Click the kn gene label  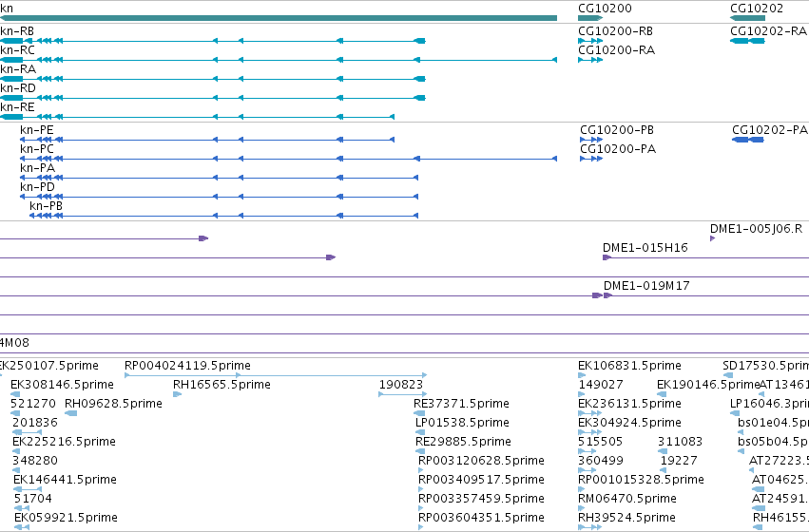pyautogui.click(x=7, y=9)
